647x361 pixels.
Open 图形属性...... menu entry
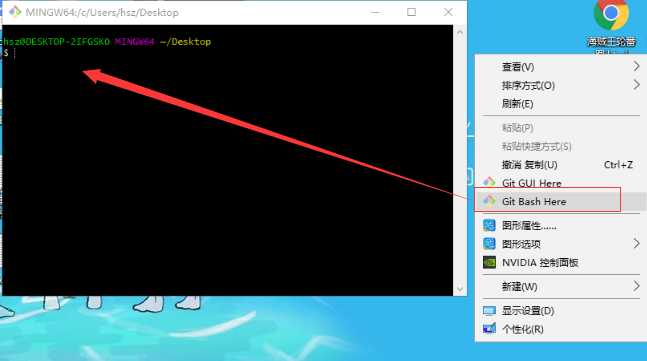click(561, 225)
